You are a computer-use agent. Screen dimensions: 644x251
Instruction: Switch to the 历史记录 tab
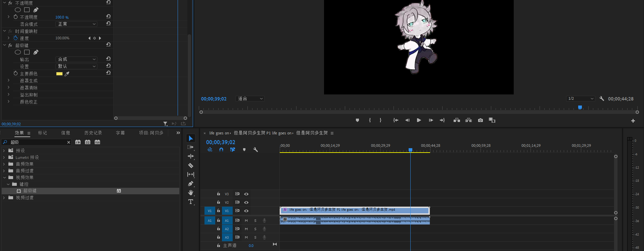93,133
